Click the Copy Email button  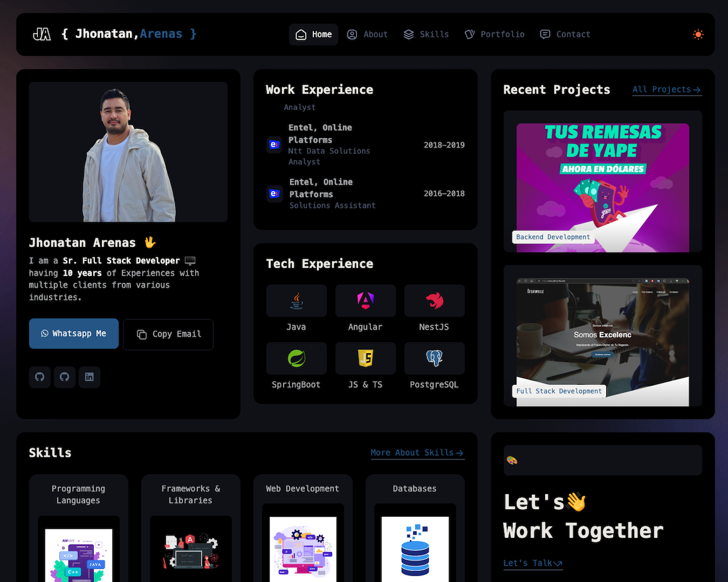point(168,334)
